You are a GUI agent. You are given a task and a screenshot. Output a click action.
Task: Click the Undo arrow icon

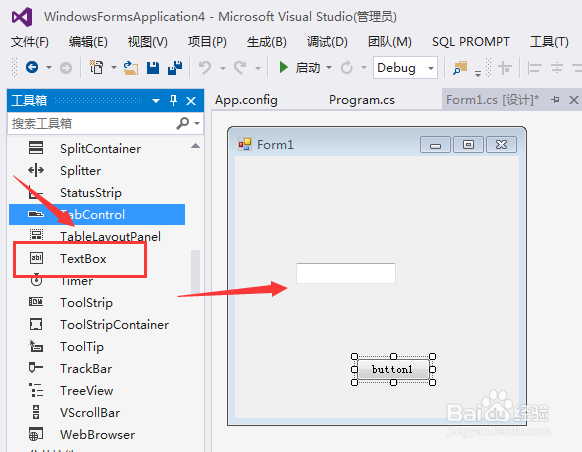[205, 68]
